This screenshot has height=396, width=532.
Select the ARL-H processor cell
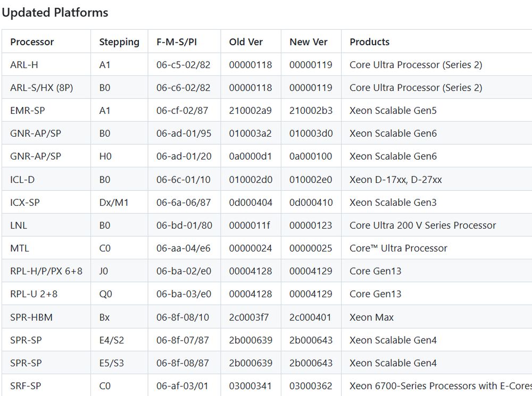24,65
